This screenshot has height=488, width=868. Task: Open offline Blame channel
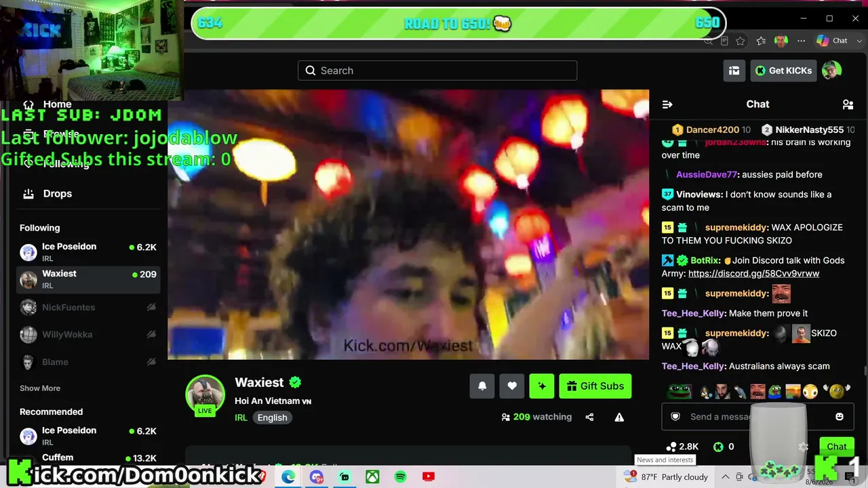click(88, 362)
